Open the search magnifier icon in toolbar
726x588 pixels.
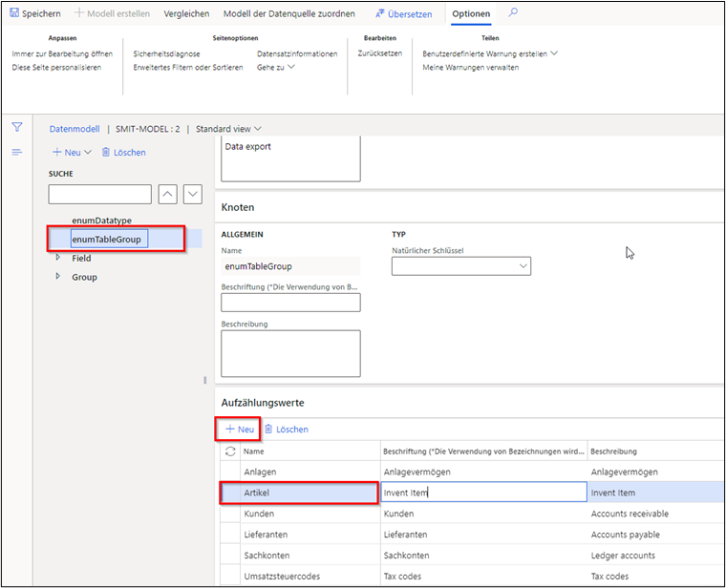tap(513, 13)
